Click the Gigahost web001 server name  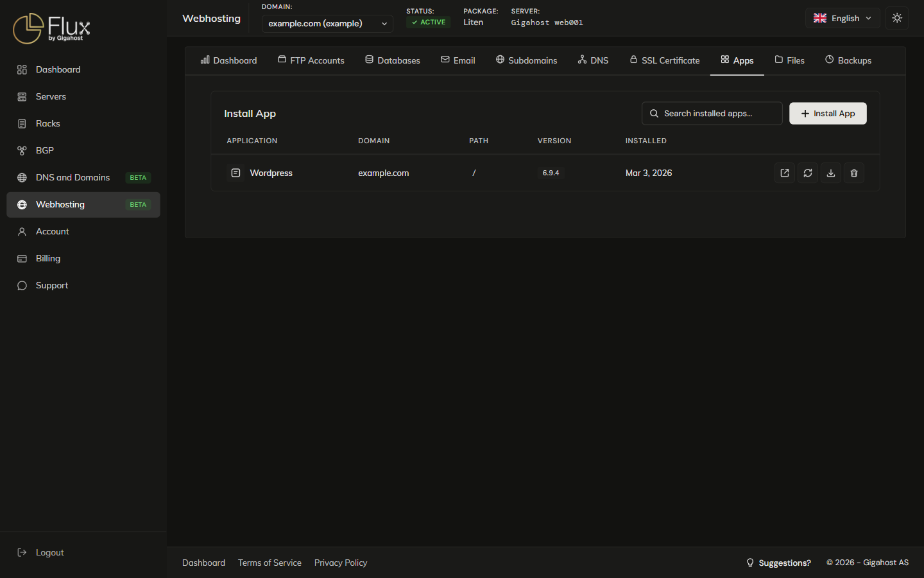(547, 22)
